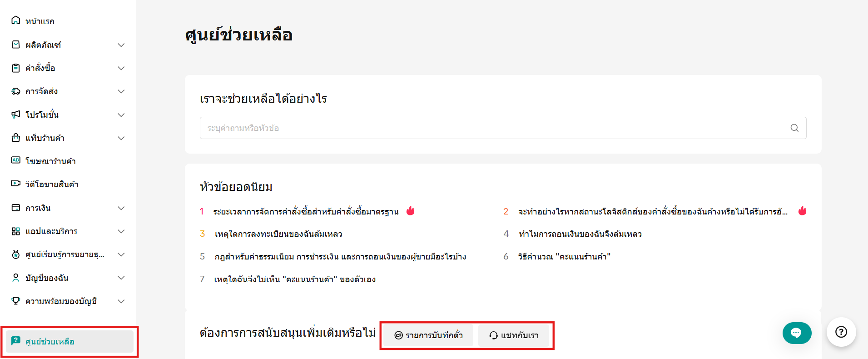Click the ระบุคำถามหรือหัวข้อ search field

pos(503,128)
